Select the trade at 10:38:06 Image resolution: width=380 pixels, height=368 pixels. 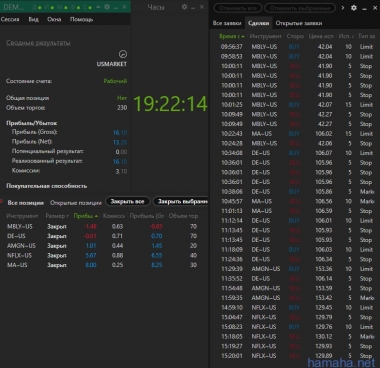pyautogui.click(x=295, y=192)
